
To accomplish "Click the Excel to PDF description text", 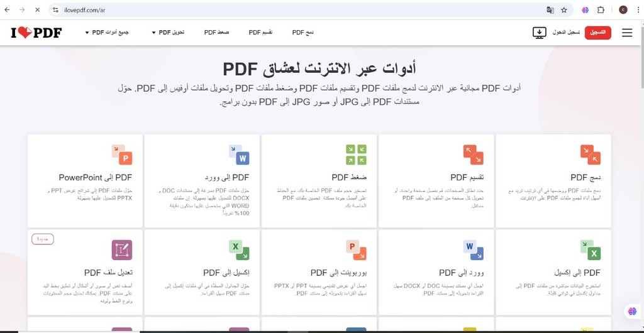I will [x=206, y=290].
